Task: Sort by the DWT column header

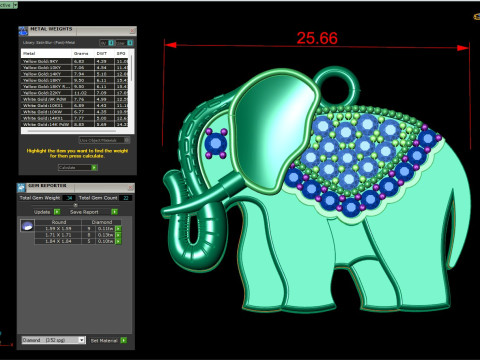Action: 105,53
